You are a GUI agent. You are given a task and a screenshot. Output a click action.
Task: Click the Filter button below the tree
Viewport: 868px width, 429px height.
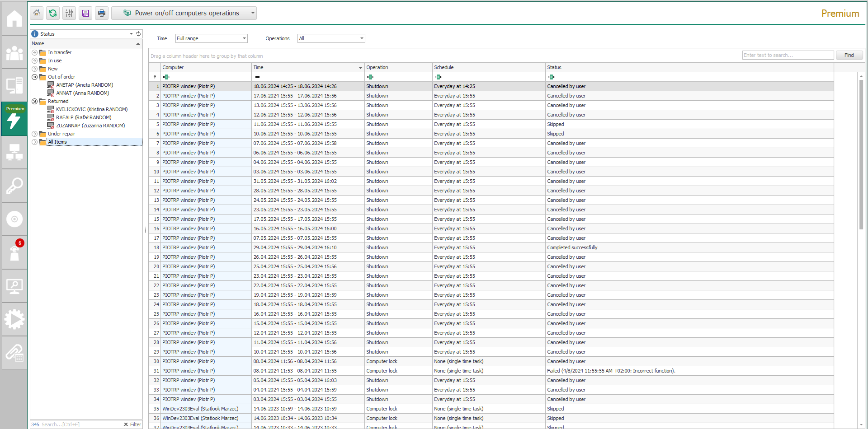(x=132, y=424)
